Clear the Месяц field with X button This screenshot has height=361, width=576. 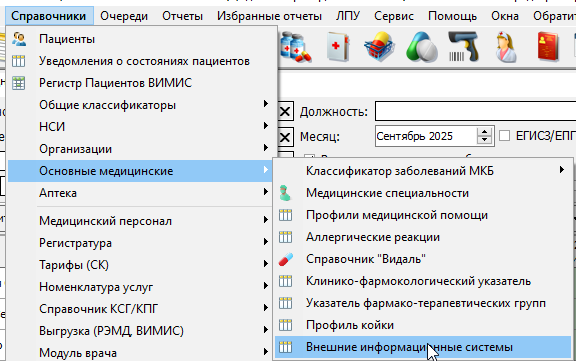(x=285, y=137)
